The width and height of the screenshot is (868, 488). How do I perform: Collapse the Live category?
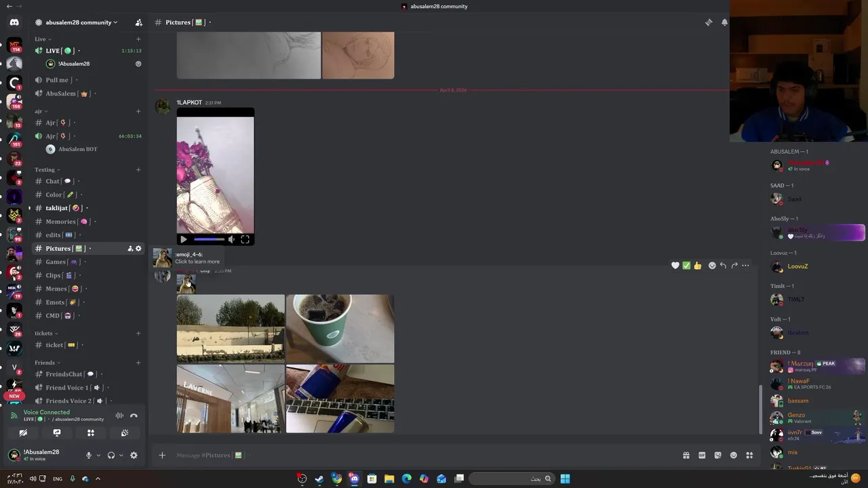(x=43, y=39)
